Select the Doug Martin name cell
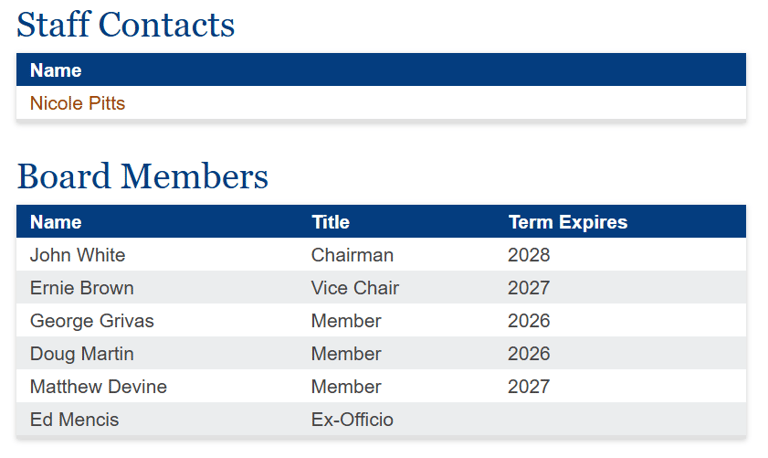The height and width of the screenshot is (458, 768). tap(81, 354)
